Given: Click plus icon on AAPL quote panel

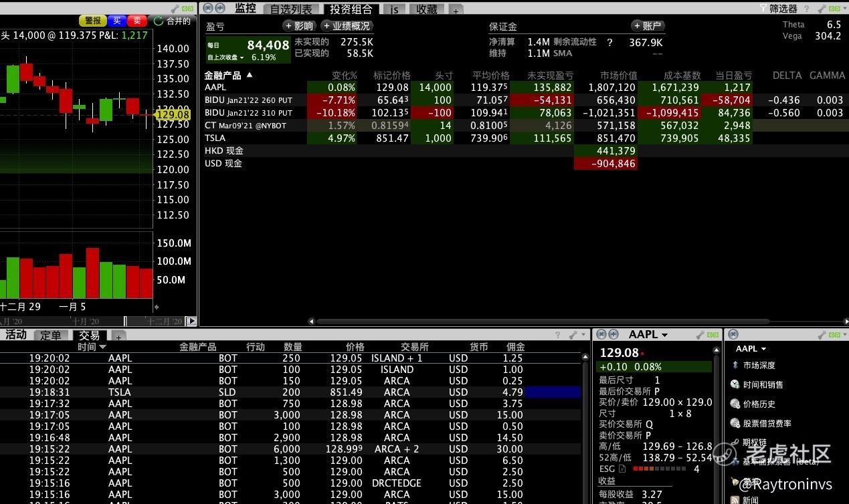Looking at the screenshot, I should click(613, 334).
